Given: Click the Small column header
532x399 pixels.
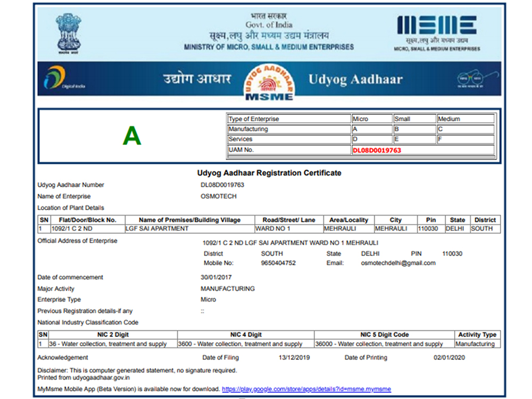Looking at the screenshot, I should point(414,119).
